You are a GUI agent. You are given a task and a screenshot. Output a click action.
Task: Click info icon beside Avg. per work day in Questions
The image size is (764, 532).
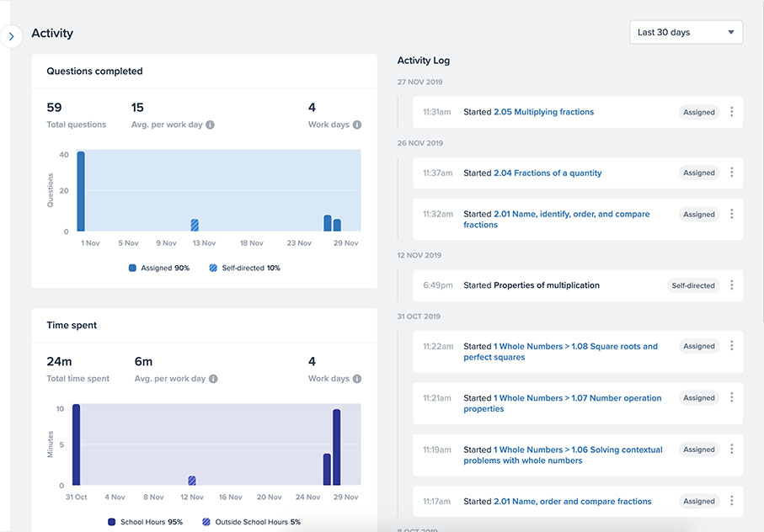211,125
